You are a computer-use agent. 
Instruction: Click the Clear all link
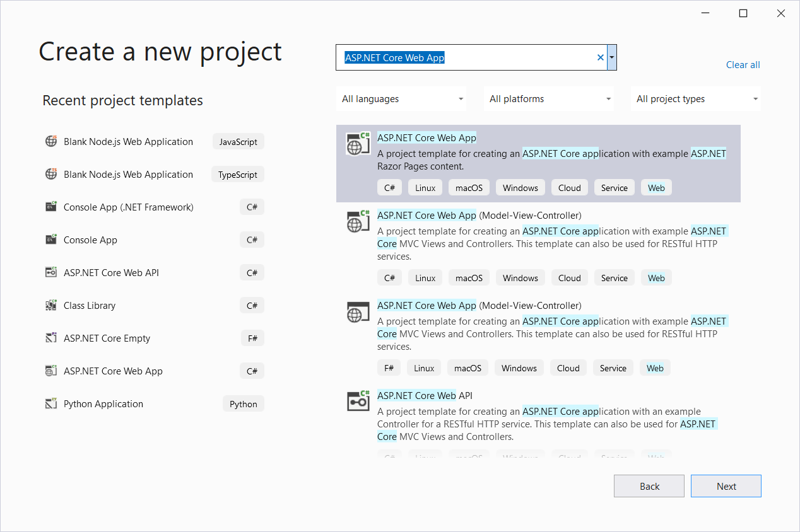pyautogui.click(x=743, y=65)
